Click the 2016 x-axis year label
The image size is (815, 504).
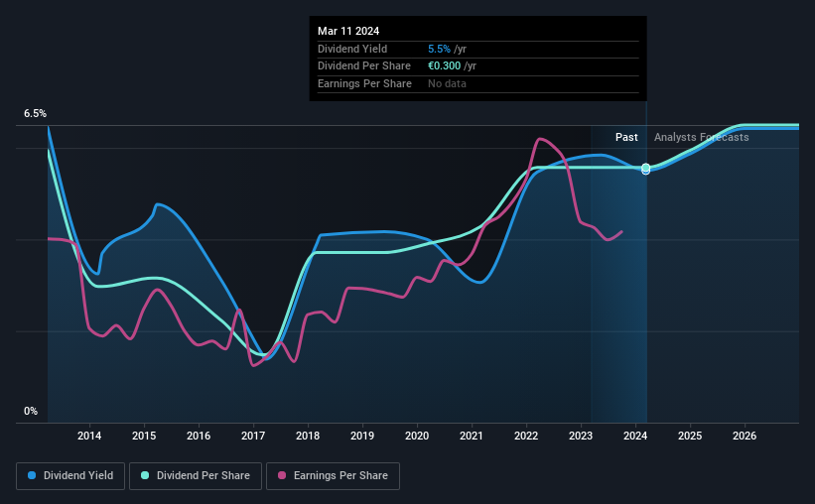click(x=199, y=436)
